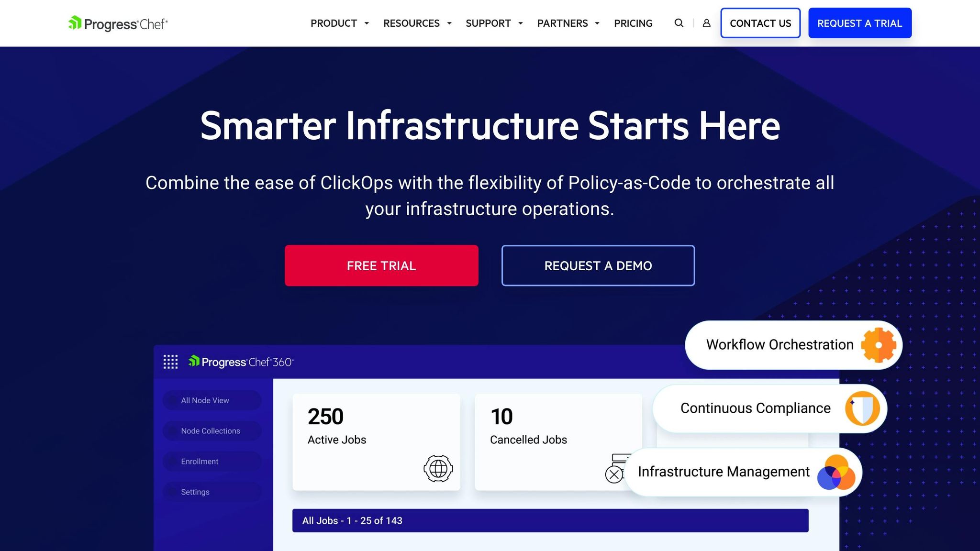Click the All Jobs 1 - 25 bar
Viewport: 980px width, 551px height.
tap(550, 520)
